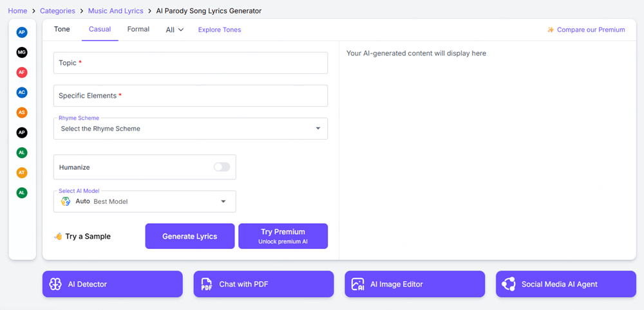Image resolution: width=644 pixels, height=310 pixels.
Task: Click the Humanize label text
Action: pos(74,167)
